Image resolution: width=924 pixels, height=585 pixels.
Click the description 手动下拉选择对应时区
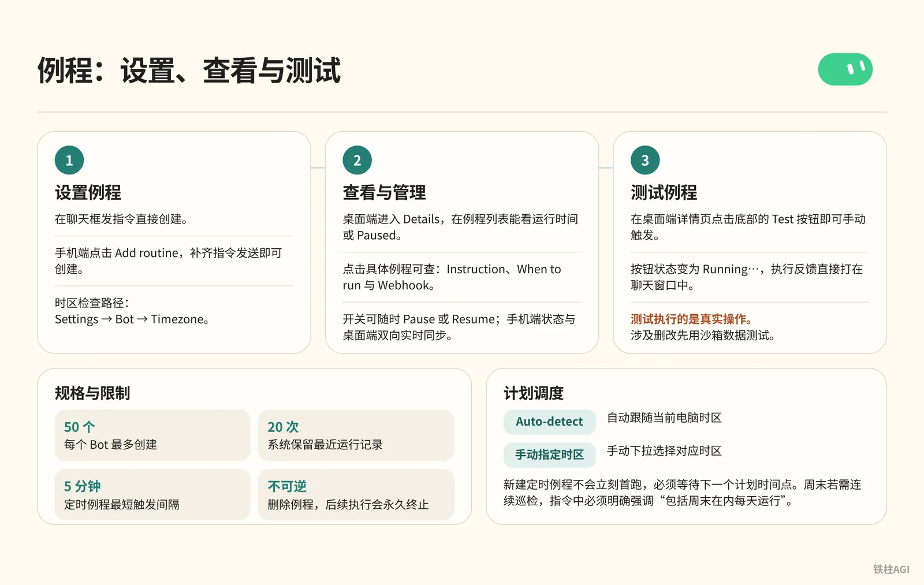click(x=664, y=451)
